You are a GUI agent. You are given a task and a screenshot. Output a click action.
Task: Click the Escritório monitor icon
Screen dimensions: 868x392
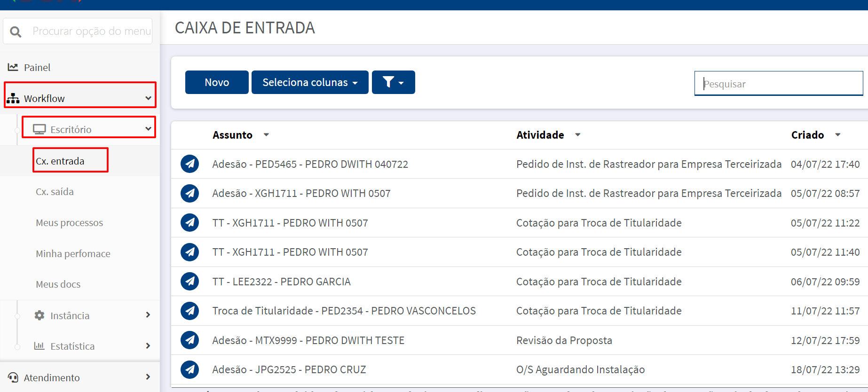tap(39, 129)
